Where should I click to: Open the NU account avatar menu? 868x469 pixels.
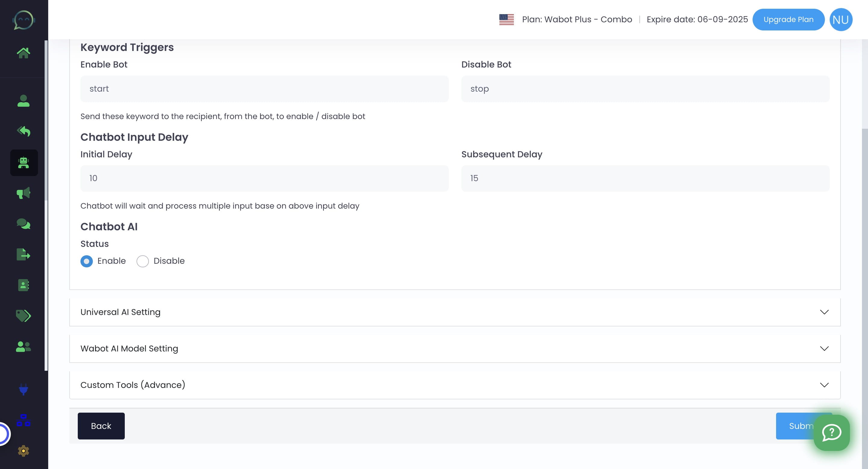pyautogui.click(x=840, y=20)
